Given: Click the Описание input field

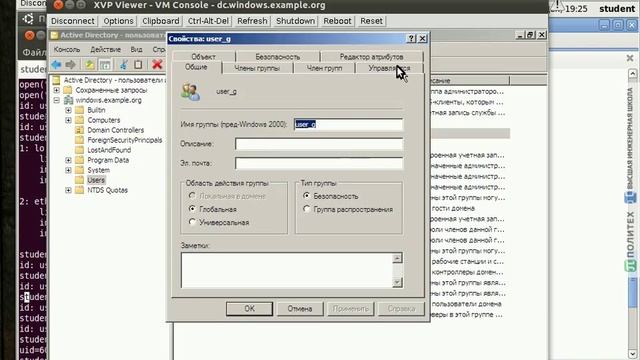Looking at the screenshot, I should (x=319, y=144).
